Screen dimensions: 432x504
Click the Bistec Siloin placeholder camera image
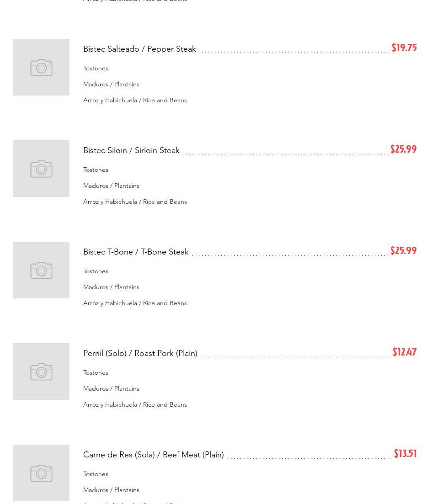(x=41, y=169)
